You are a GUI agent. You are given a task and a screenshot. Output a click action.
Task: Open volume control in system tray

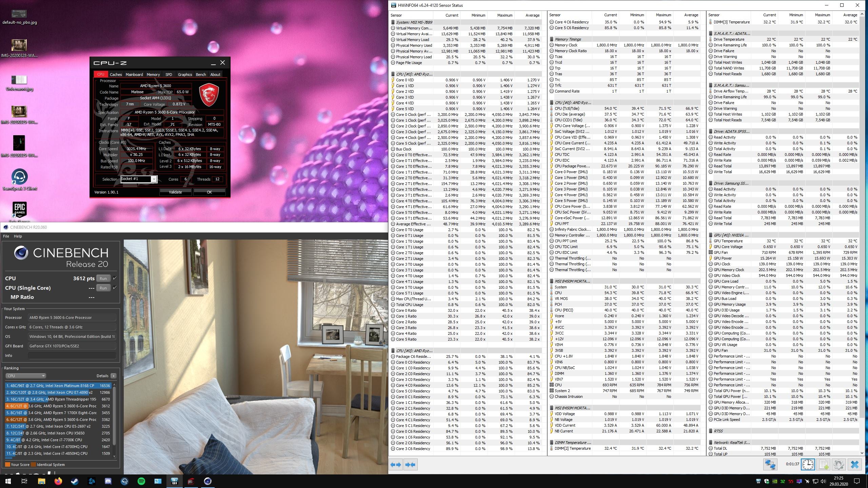click(823, 481)
